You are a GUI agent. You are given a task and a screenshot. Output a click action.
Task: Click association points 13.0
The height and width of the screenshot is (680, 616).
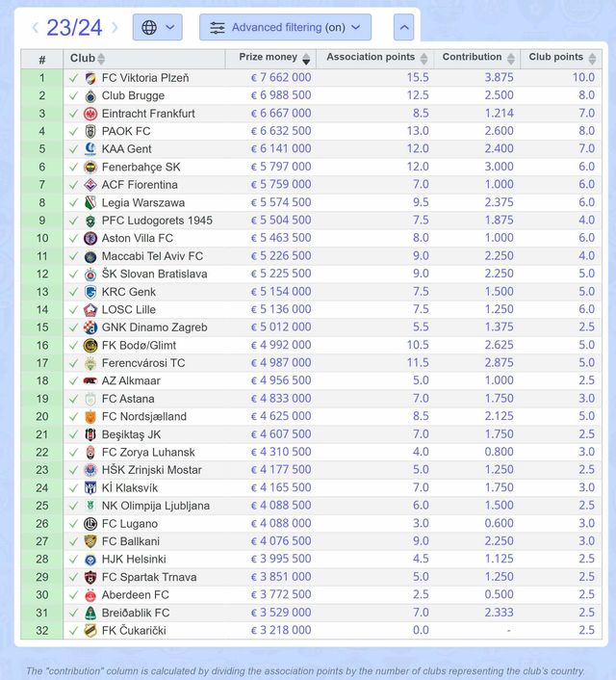(418, 131)
